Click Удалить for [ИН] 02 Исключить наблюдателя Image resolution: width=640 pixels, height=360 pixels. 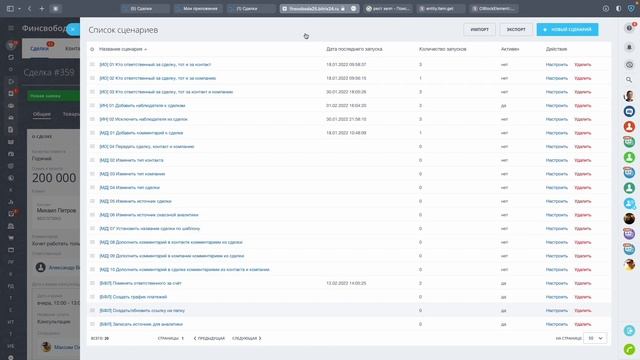(583, 119)
